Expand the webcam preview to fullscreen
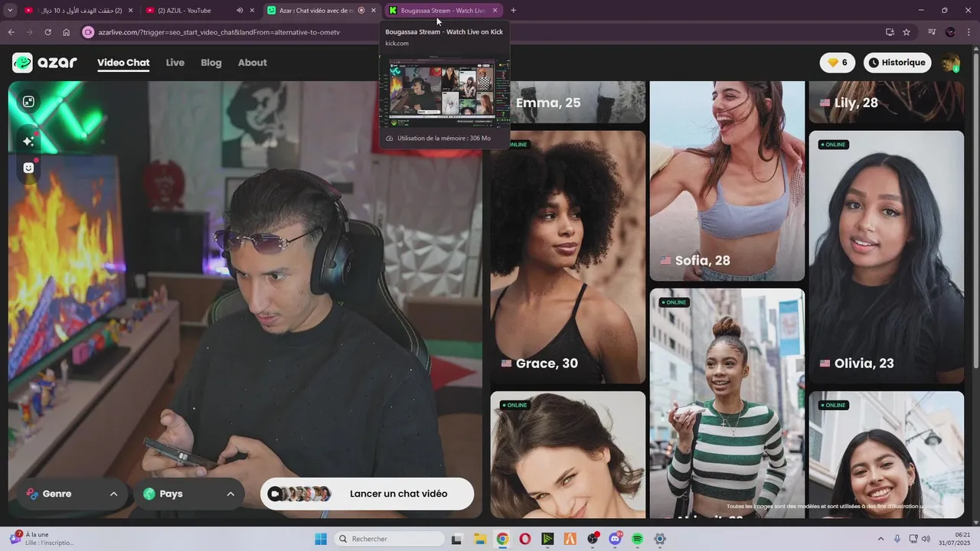 coord(28,102)
